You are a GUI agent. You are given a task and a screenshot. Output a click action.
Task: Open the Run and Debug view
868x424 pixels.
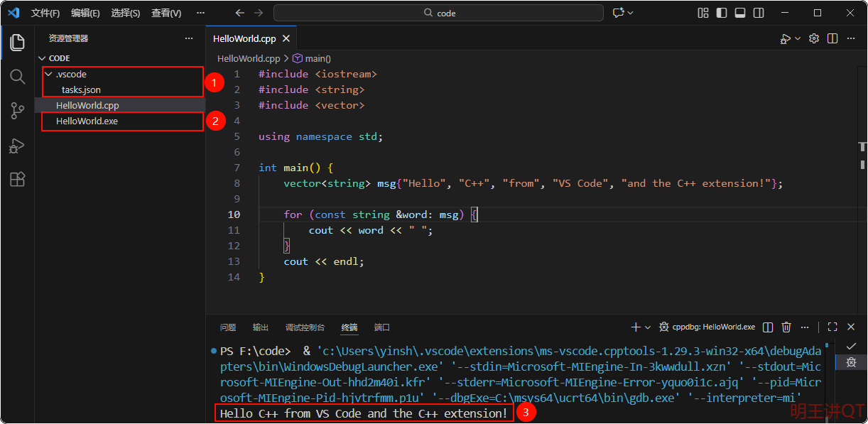point(17,146)
